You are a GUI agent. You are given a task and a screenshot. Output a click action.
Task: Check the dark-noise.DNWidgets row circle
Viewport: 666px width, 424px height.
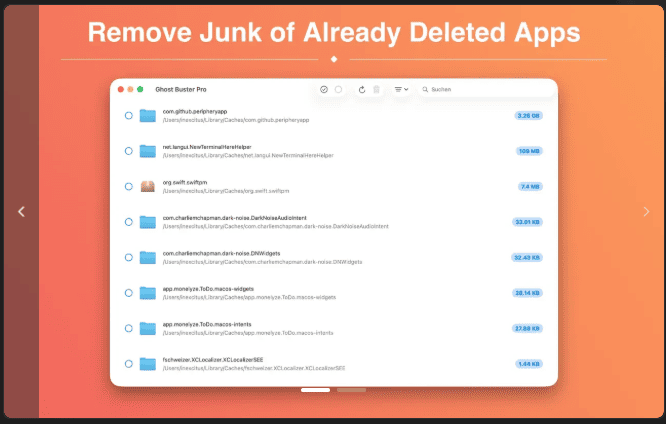[x=128, y=257]
